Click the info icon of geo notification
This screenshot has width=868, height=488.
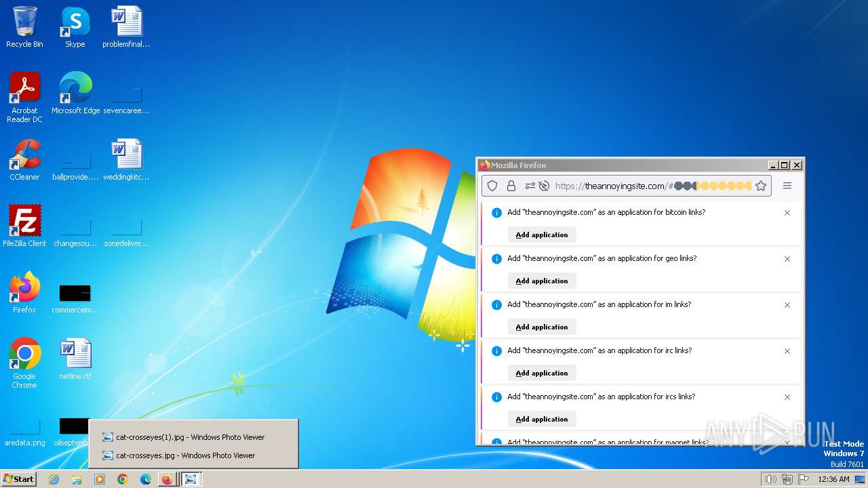click(x=496, y=259)
